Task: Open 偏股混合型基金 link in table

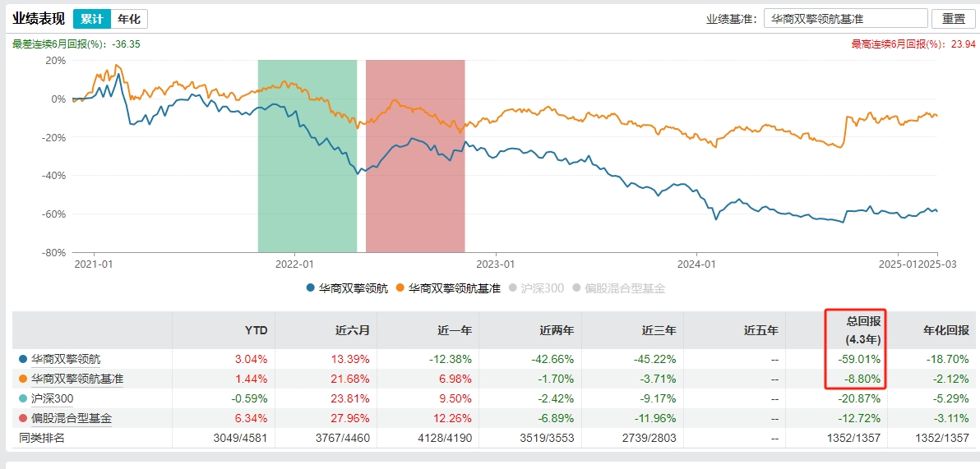Action: coord(72,418)
